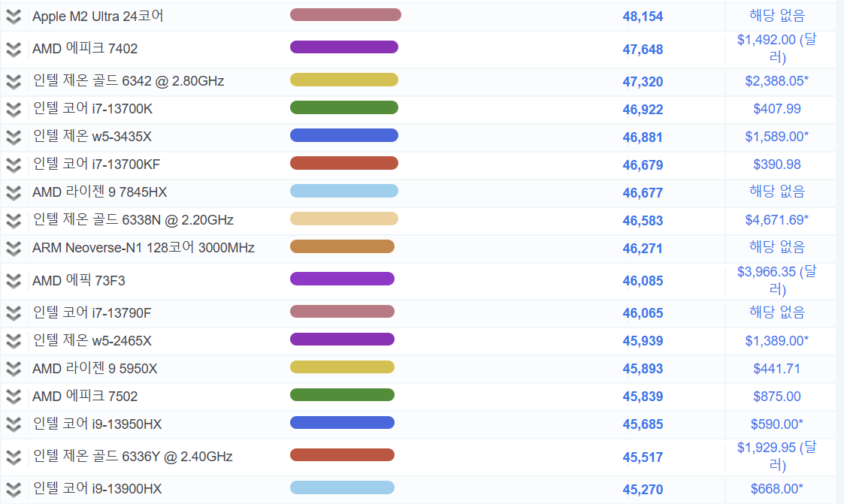844x504 pixels.
Task: Expand the AMD 에피크 7402 row chevron
Action: tap(14, 50)
